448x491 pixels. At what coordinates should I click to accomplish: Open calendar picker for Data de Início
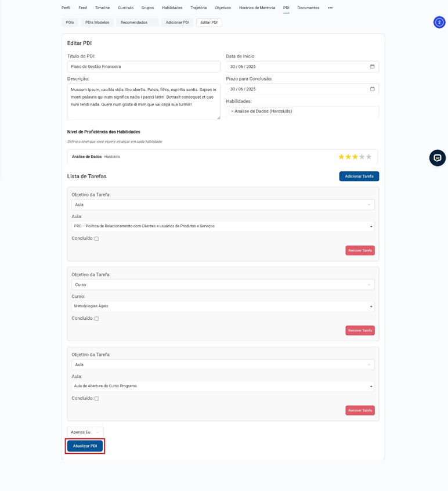(x=372, y=67)
